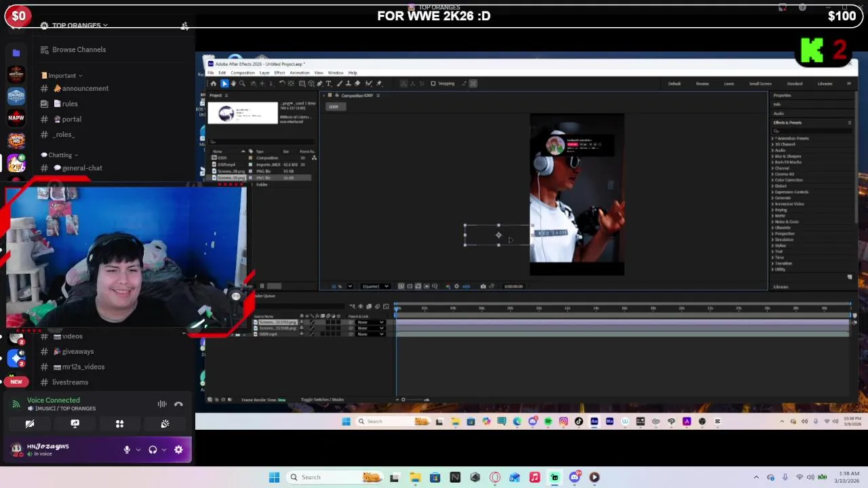Open the announcement channel

85,88
